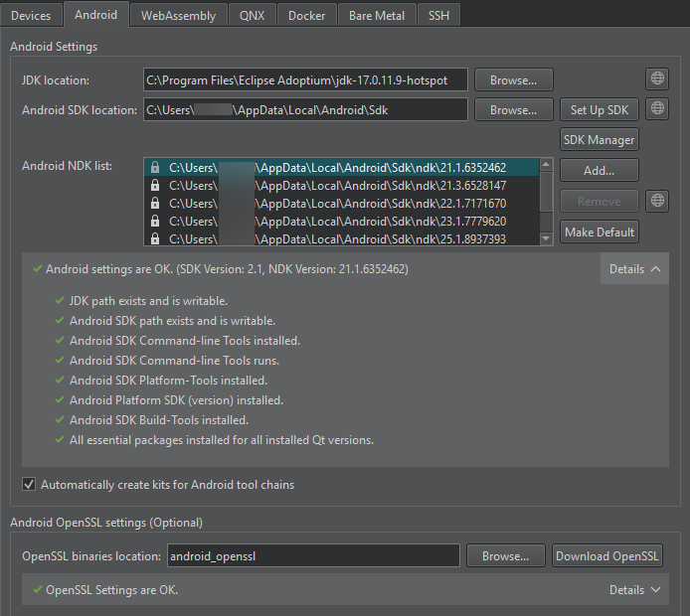Open the SDK Manager

point(599,140)
